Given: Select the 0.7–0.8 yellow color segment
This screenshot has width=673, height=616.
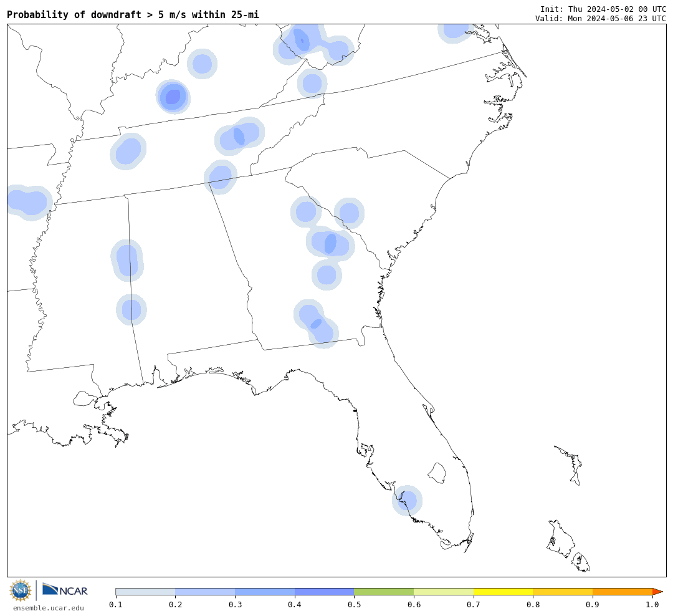Looking at the screenshot, I should pyautogui.click(x=503, y=592).
